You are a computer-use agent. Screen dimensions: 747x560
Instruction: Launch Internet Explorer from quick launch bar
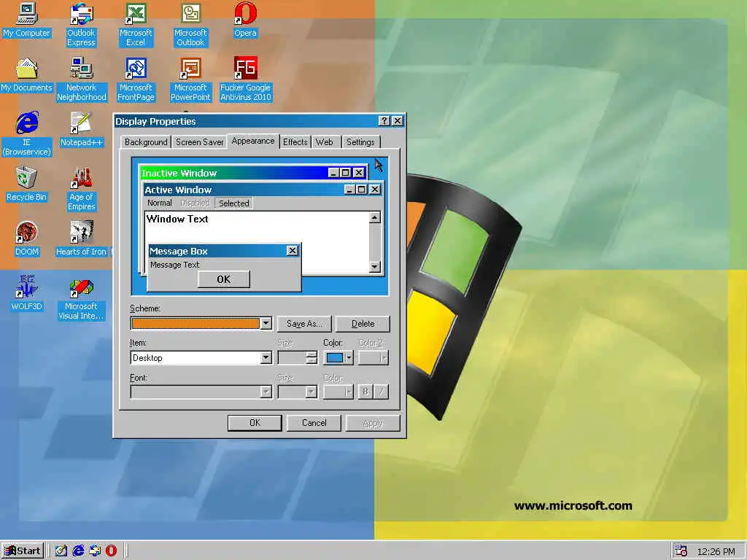click(x=78, y=551)
